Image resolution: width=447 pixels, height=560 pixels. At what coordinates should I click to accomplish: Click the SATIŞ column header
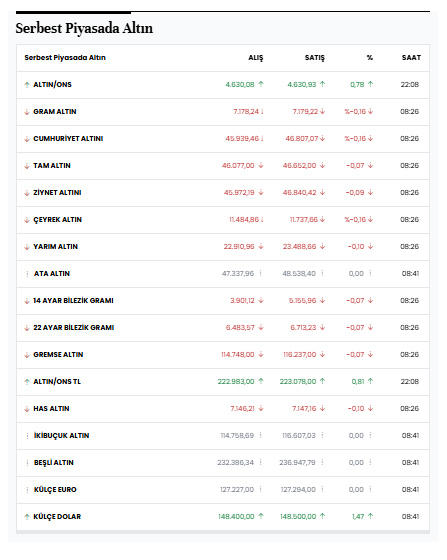tap(315, 58)
